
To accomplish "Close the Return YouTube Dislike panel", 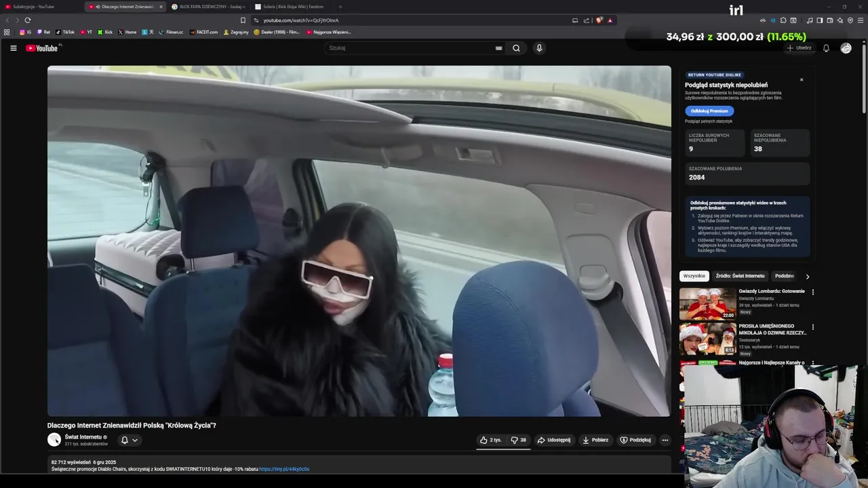I will tap(802, 80).
